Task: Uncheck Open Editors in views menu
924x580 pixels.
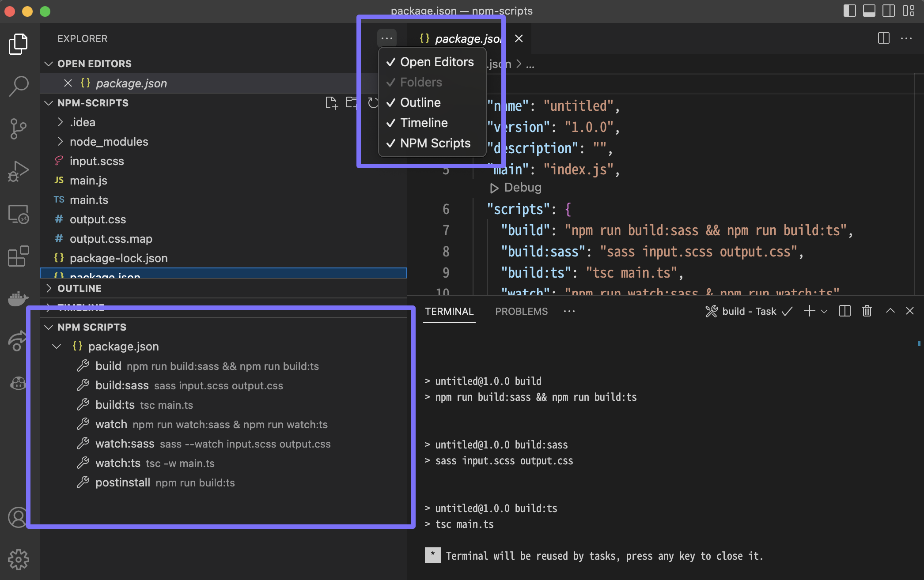Action: pyautogui.click(x=436, y=62)
